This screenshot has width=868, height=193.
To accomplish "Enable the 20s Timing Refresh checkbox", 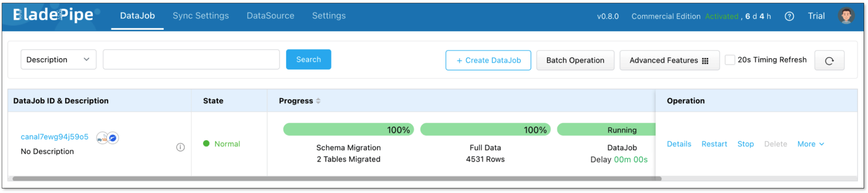I will (x=730, y=60).
